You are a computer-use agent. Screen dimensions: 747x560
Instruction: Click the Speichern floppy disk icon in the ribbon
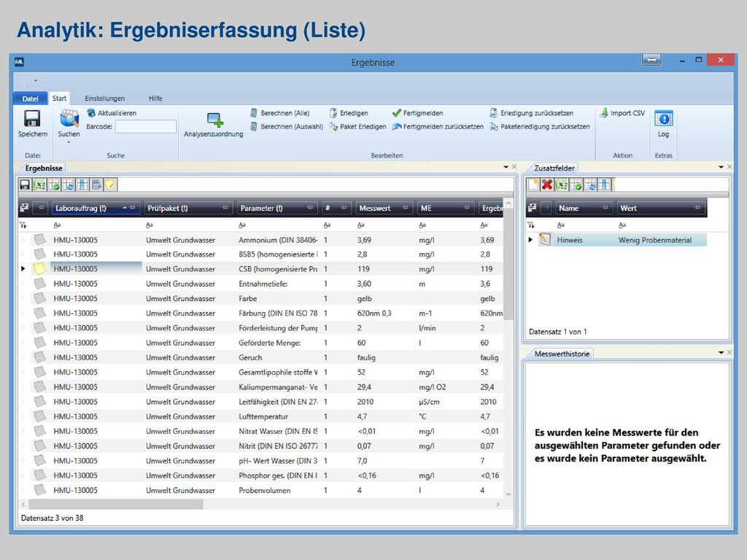[32, 119]
